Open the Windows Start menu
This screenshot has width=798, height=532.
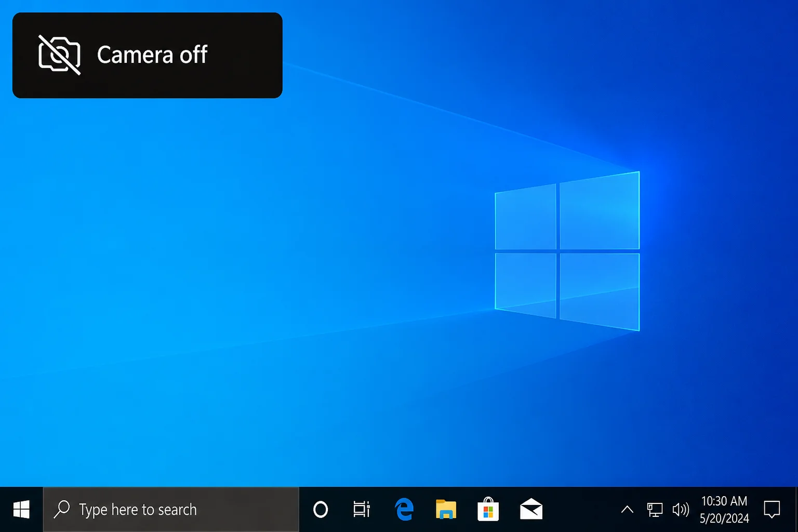(21, 510)
